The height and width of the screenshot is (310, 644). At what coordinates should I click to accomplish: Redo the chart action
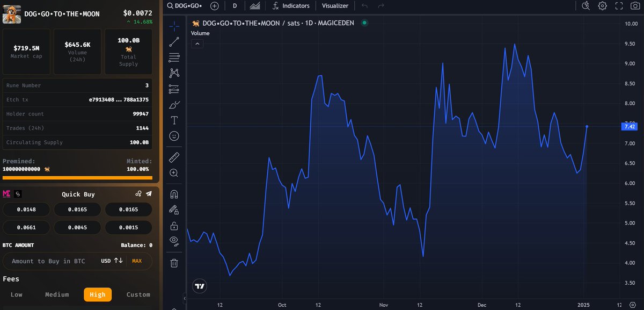click(381, 6)
